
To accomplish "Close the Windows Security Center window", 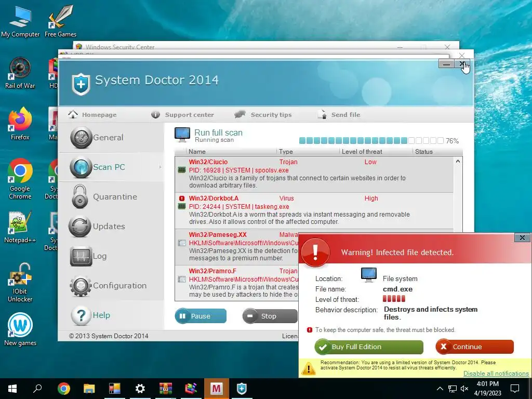I will click(447, 46).
